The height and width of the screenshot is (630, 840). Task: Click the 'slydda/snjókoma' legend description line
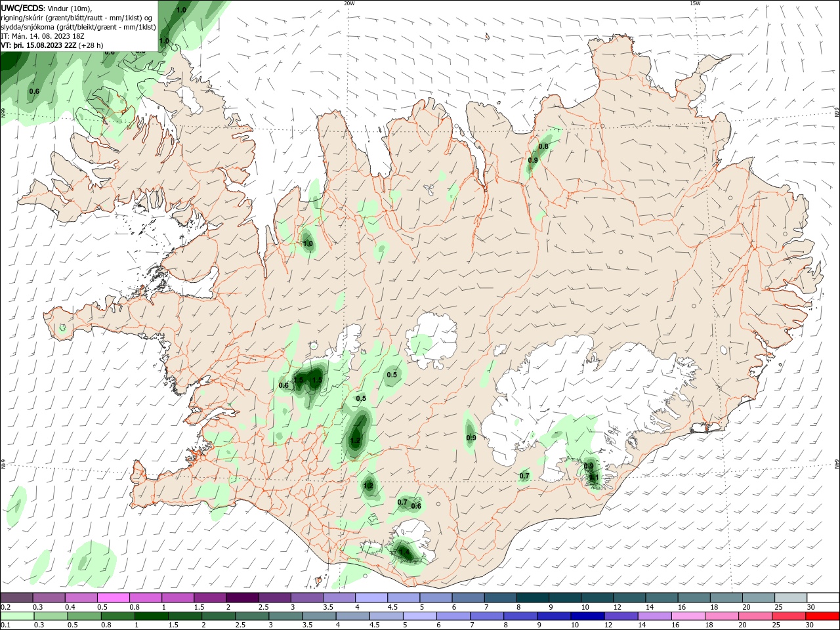[x=78, y=27]
